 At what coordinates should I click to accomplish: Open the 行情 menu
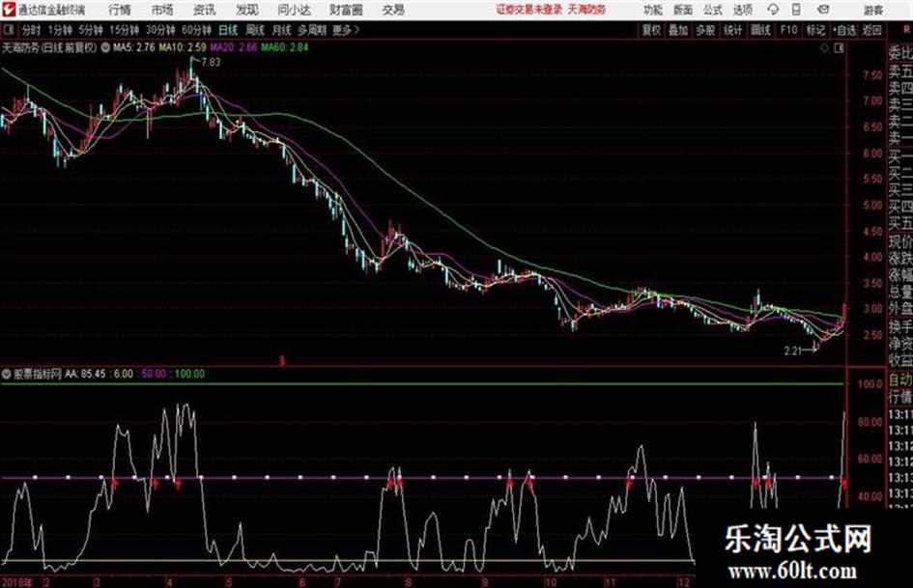pyautogui.click(x=120, y=10)
